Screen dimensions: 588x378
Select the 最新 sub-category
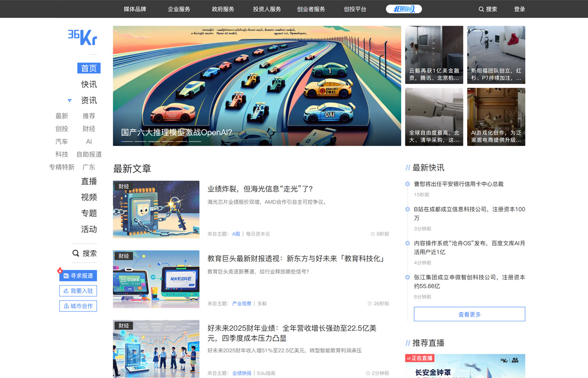click(x=62, y=116)
